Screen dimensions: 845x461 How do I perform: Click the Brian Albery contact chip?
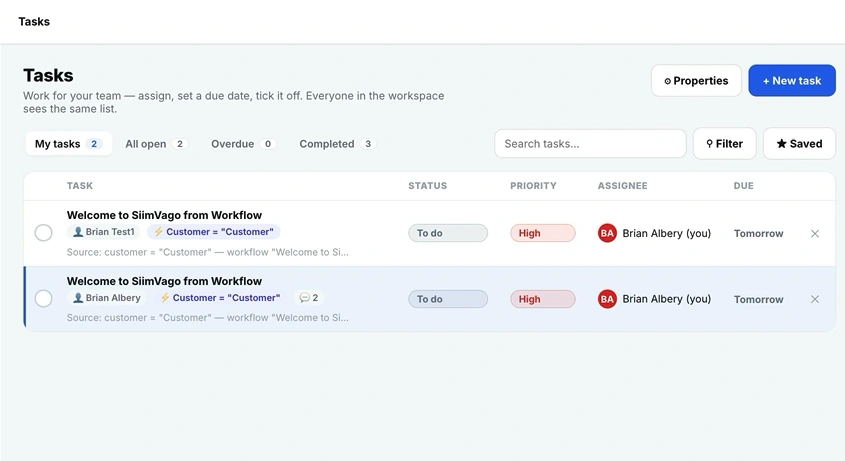click(107, 298)
